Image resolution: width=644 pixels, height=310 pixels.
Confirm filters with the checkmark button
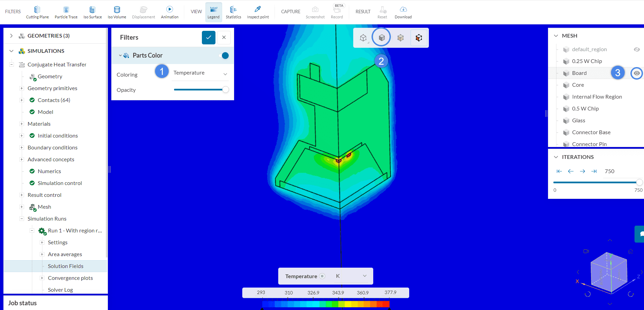(x=208, y=38)
